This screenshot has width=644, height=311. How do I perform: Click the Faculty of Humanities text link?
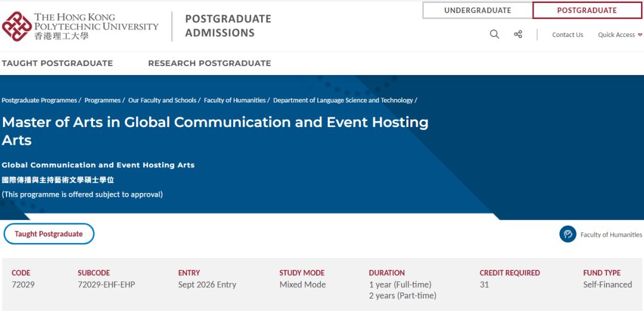point(611,235)
